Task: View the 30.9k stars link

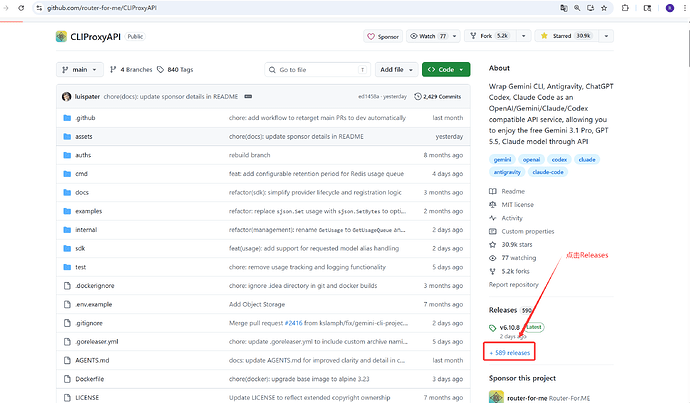Action: click(x=510, y=245)
